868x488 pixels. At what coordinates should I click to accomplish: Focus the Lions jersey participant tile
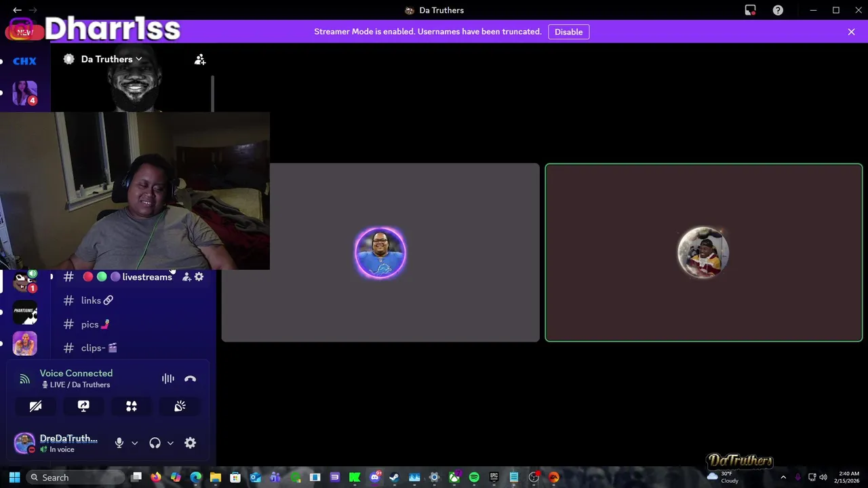click(380, 252)
